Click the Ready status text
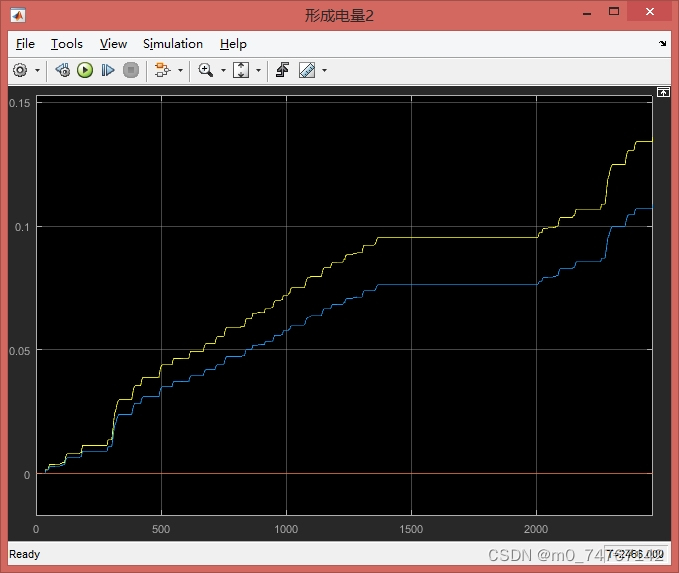 (24, 554)
